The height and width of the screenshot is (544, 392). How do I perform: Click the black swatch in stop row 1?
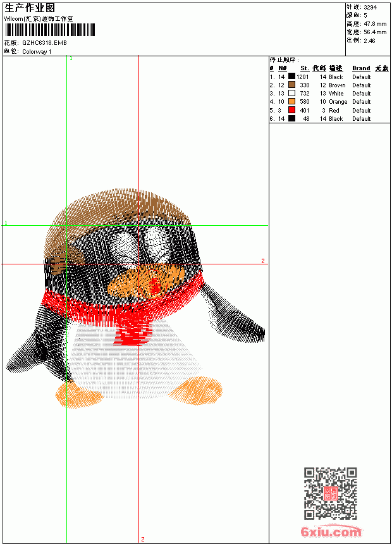(x=291, y=77)
